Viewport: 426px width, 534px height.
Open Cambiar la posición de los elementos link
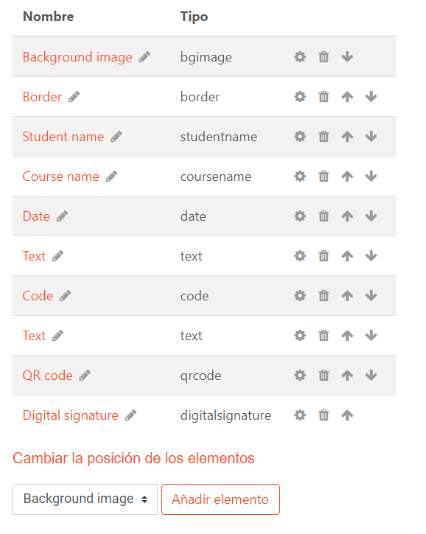(x=133, y=458)
